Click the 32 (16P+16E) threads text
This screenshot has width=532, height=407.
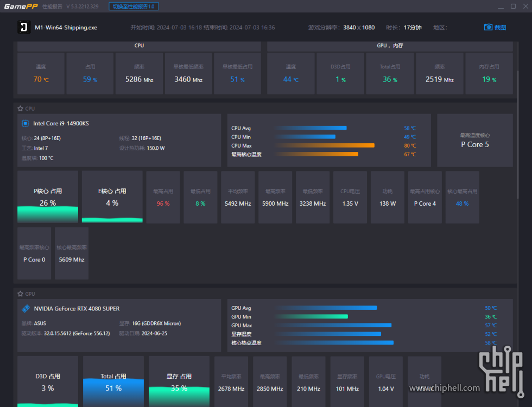tap(146, 138)
